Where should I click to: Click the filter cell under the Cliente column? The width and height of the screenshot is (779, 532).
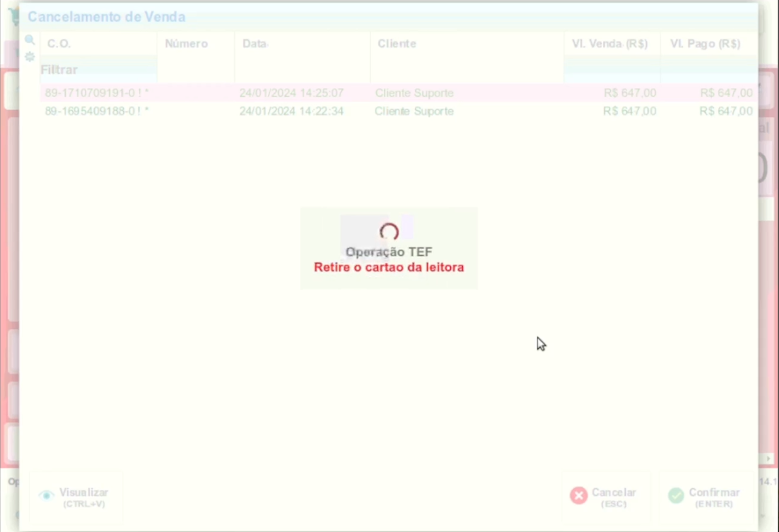coord(466,70)
